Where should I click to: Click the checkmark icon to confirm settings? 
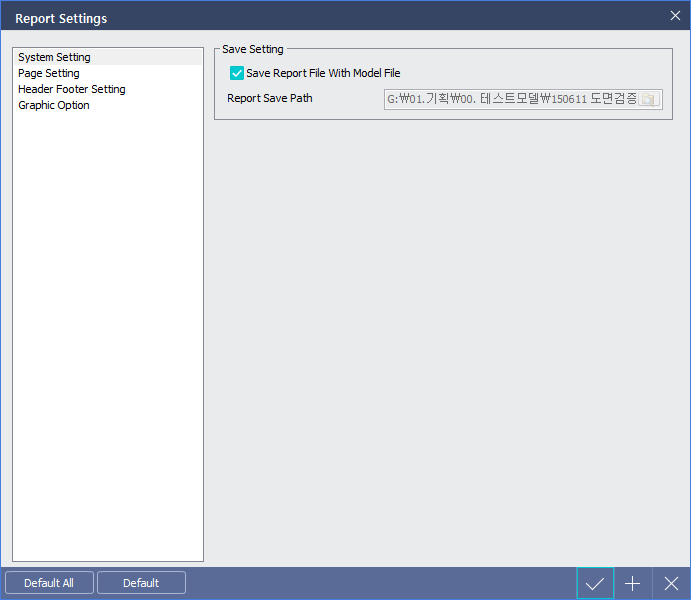coord(595,583)
